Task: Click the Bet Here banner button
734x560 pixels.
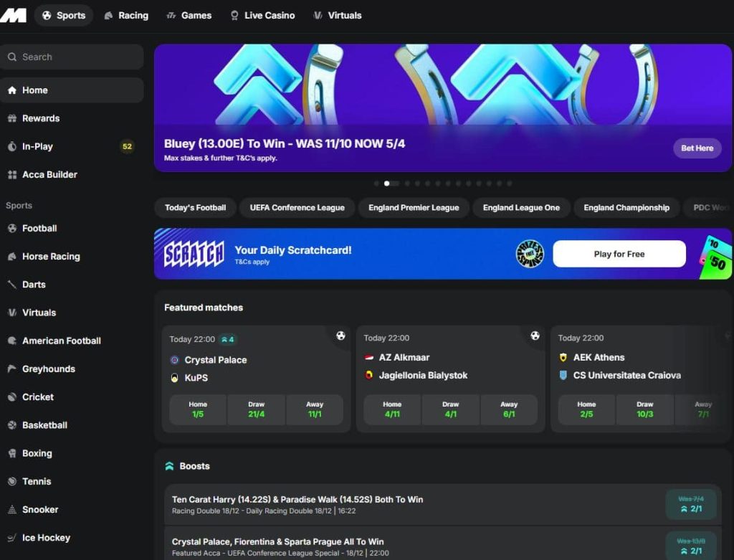Action: (697, 148)
